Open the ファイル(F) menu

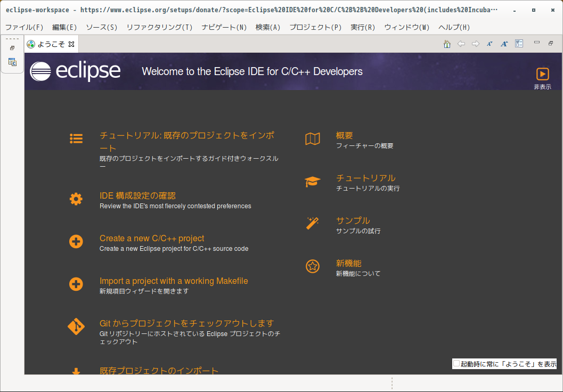click(x=24, y=27)
